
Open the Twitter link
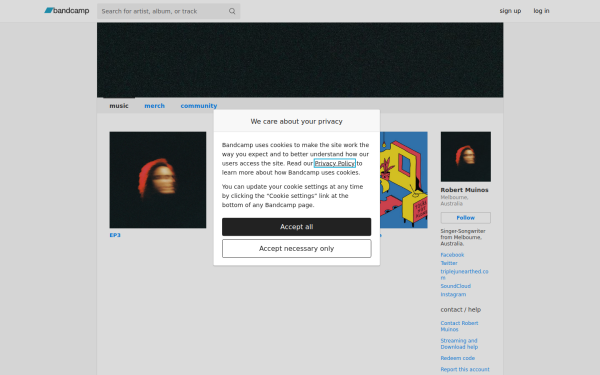tap(449, 263)
